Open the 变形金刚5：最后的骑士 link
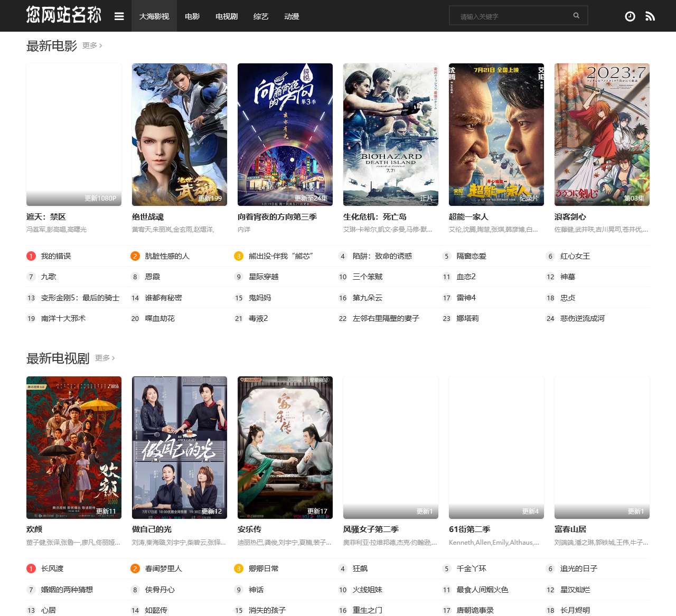 (80, 298)
